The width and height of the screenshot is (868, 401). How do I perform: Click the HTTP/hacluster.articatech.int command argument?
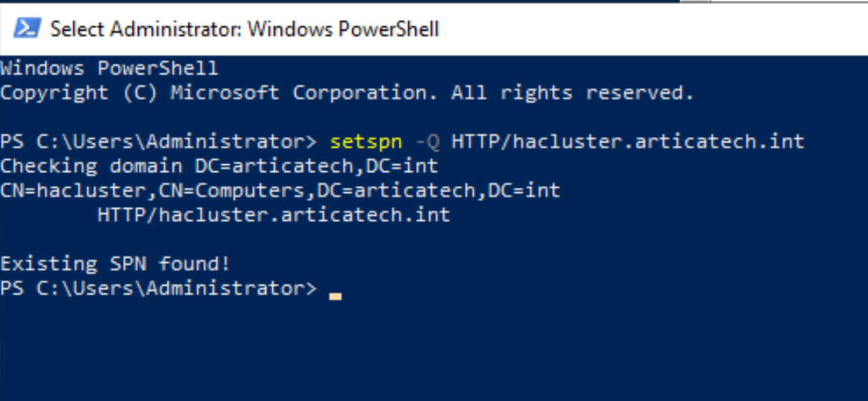(628, 142)
